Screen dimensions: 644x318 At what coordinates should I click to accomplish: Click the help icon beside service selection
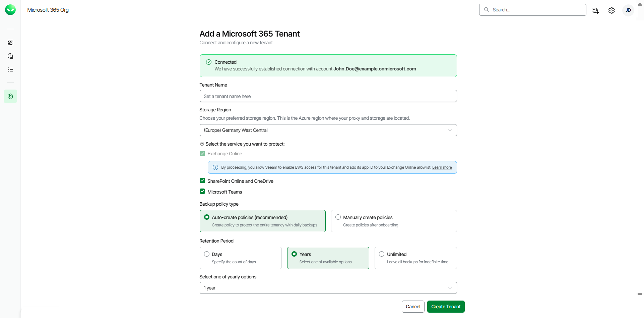coord(202,144)
